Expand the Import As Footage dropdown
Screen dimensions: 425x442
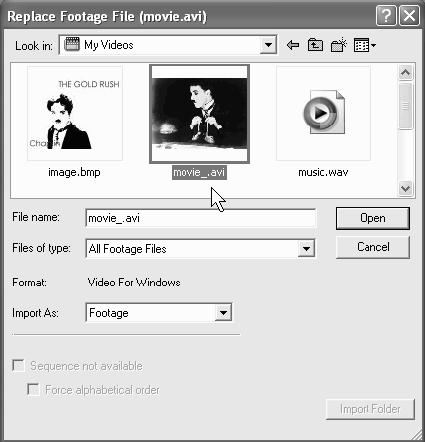click(223, 313)
